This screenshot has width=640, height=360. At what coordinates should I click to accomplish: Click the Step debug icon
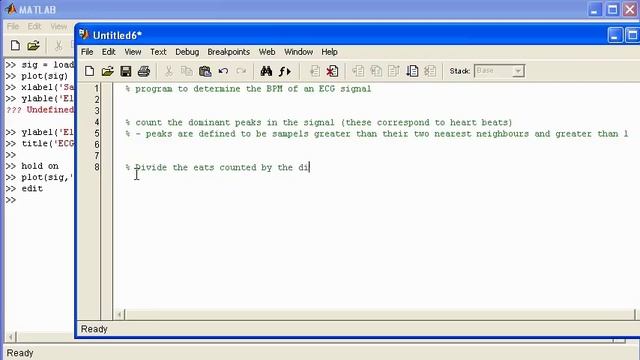pyautogui.click(x=358, y=71)
